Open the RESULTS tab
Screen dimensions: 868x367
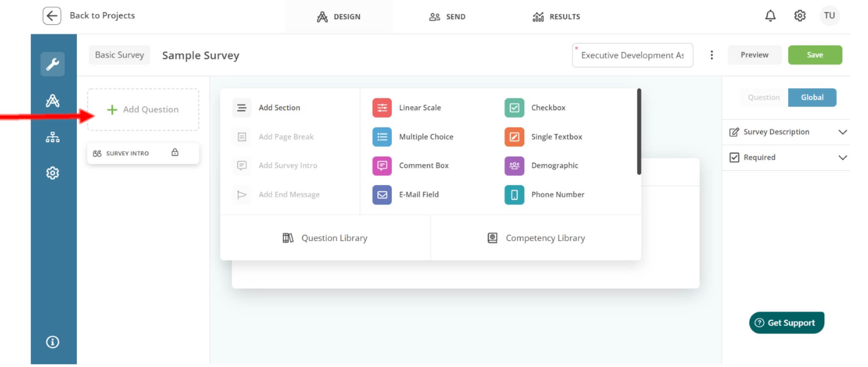point(556,17)
